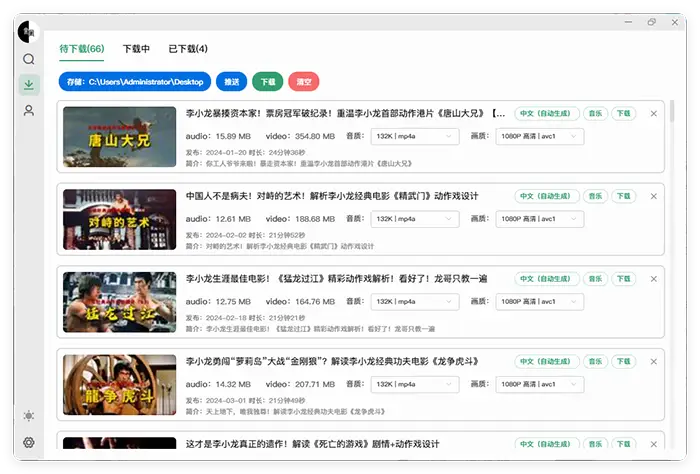This screenshot has width=700, height=474.
Task: Click 中文(自动生成) subtitle tag for 唐山大兄
Action: pos(547,113)
